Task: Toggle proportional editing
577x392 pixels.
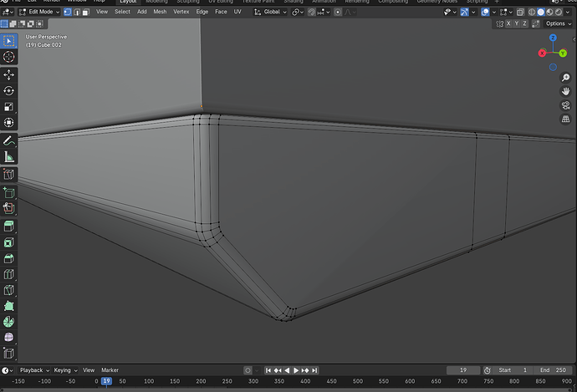Action: (x=338, y=13)
